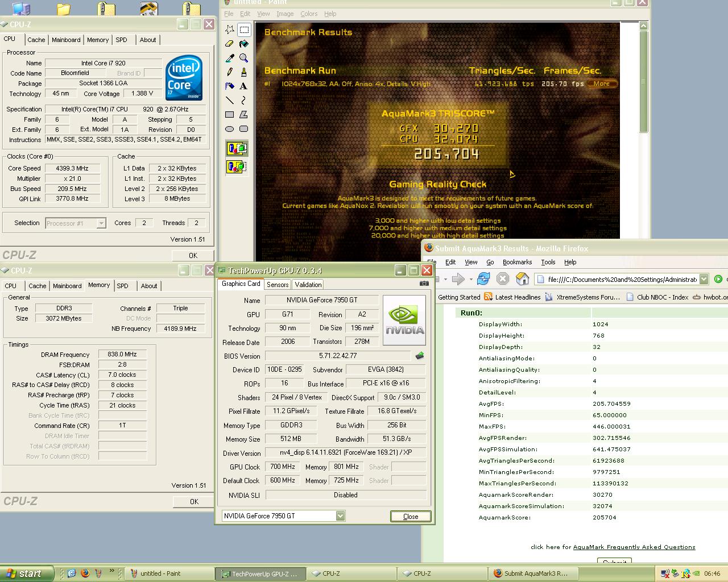728x582 pixels.
Task: Switch to the Validation tab in GPU-Z
Action: [308, 285]
